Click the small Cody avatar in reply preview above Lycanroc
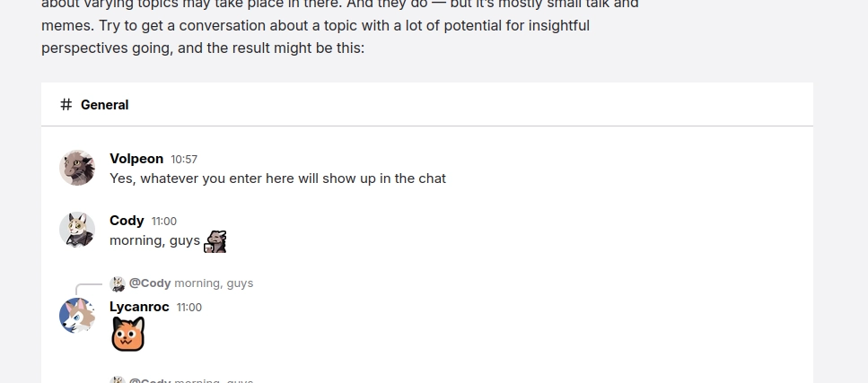 tap(118, 283)
